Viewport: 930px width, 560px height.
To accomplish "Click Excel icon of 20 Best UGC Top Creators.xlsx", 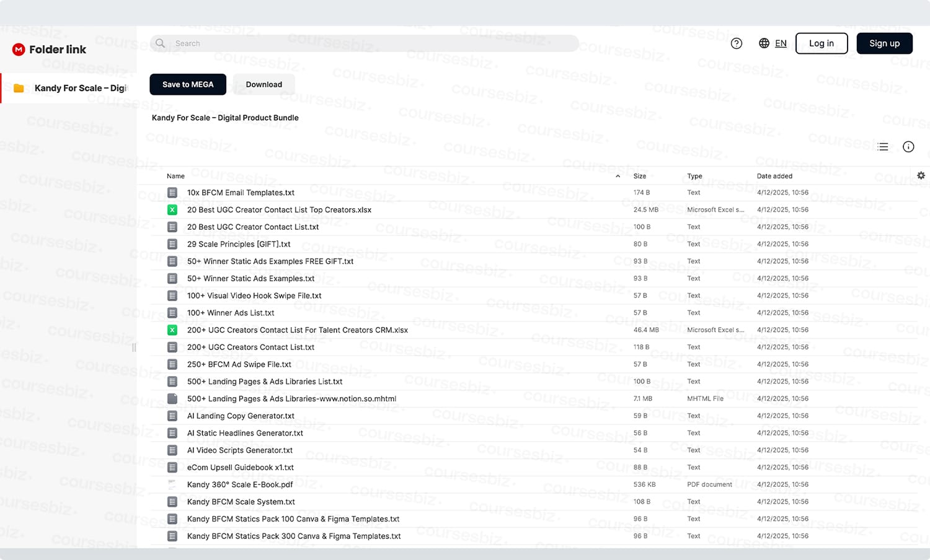I will point(172,210).
